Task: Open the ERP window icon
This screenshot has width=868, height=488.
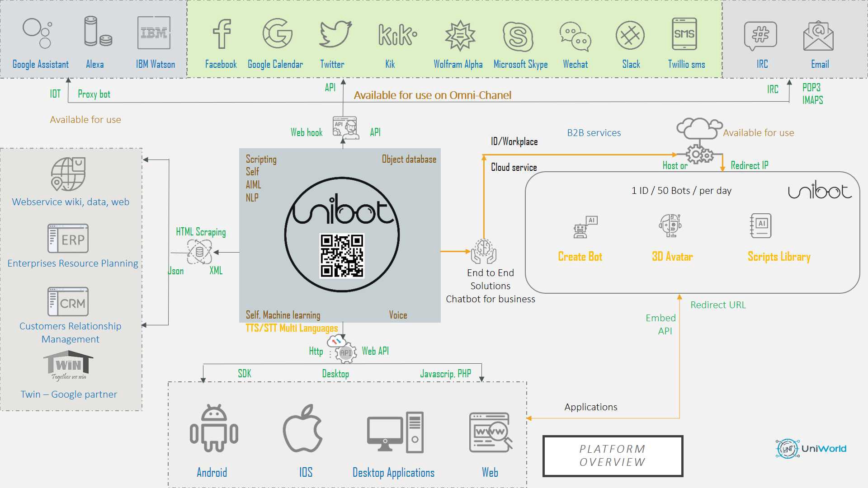Action: (68, 238)
